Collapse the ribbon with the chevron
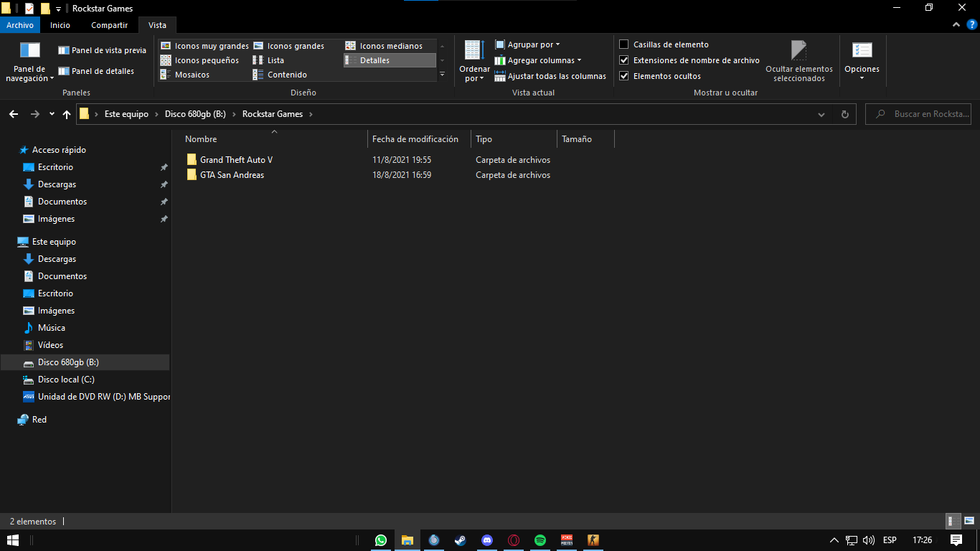This screenshot has width=980, height=551. pyautogui.click(x=956, y=25)
